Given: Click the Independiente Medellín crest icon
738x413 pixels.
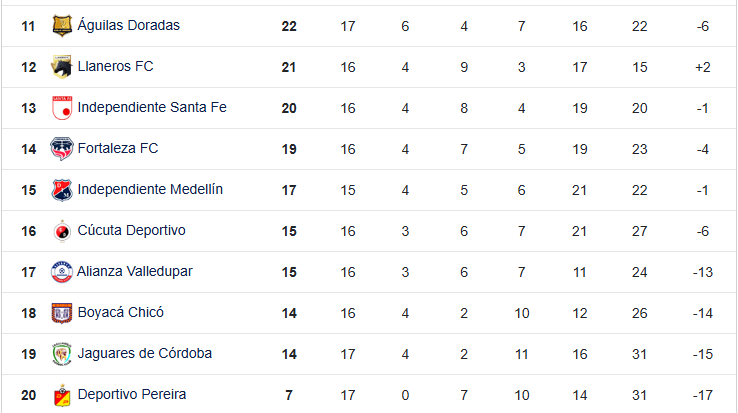Looking at the screenshot, I should pyautogui.click(x=62, y=190).
